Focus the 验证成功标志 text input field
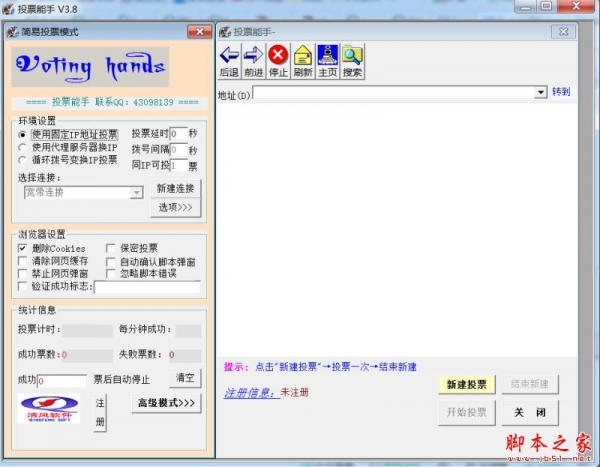 (147, 287)
